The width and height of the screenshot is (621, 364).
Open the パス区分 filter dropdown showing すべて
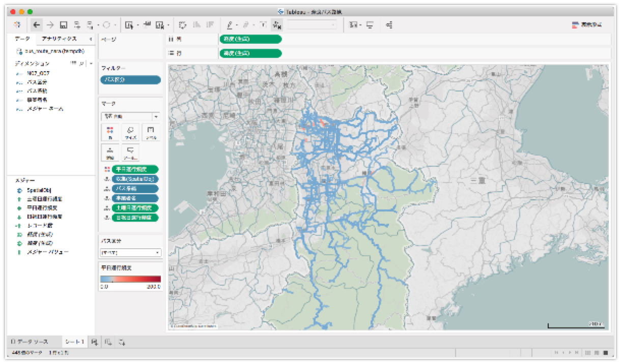pos(129,252)
